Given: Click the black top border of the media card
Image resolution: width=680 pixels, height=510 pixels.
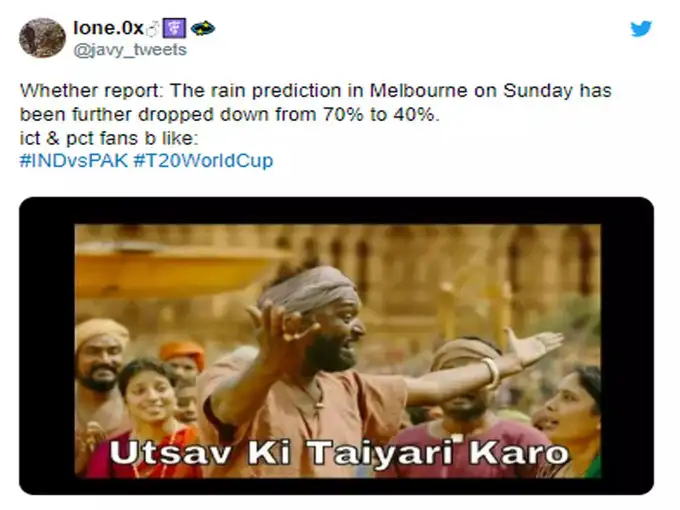Looking at the screenshot, I should tap(337, 210).
